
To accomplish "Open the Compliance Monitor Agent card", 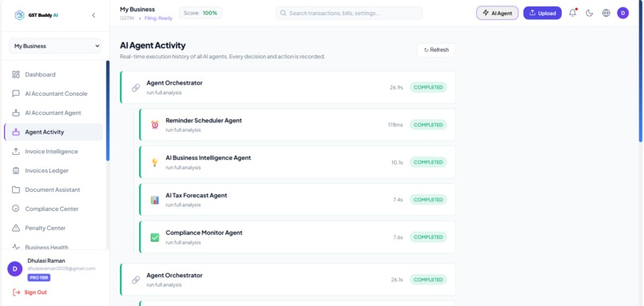I will (298, 237).
